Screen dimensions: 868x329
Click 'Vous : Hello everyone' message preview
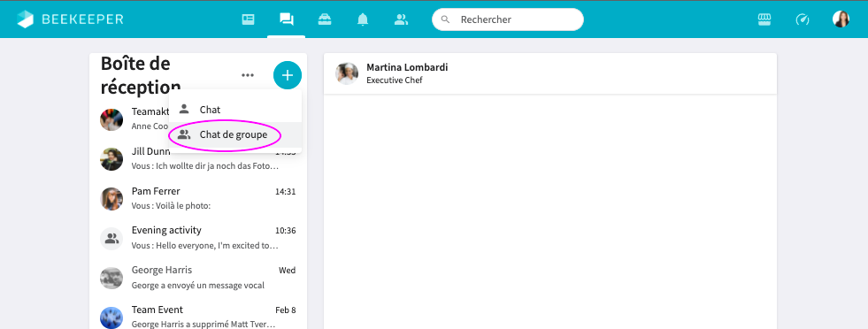(204, 246)
